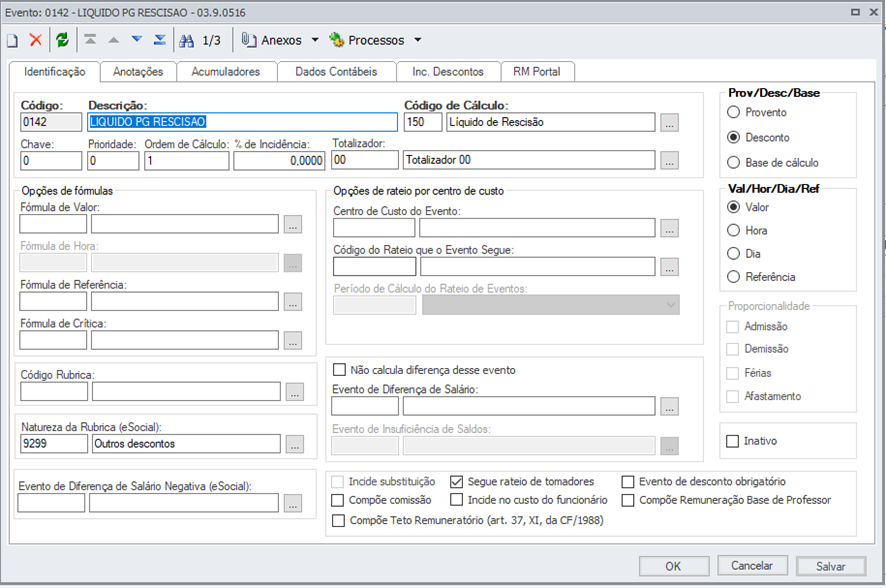Open lookup for Centro de Custo do Evento
886x588 pixels.
670,228
